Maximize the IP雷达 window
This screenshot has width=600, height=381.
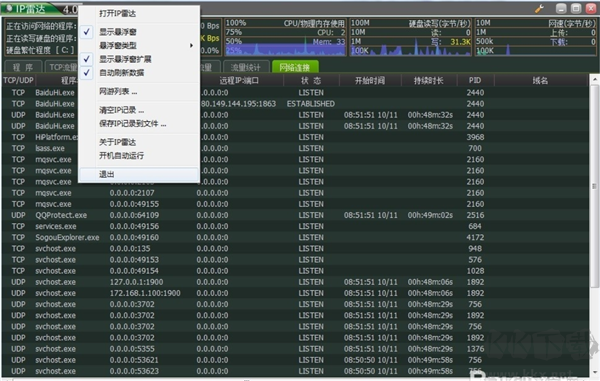point(576,8)
